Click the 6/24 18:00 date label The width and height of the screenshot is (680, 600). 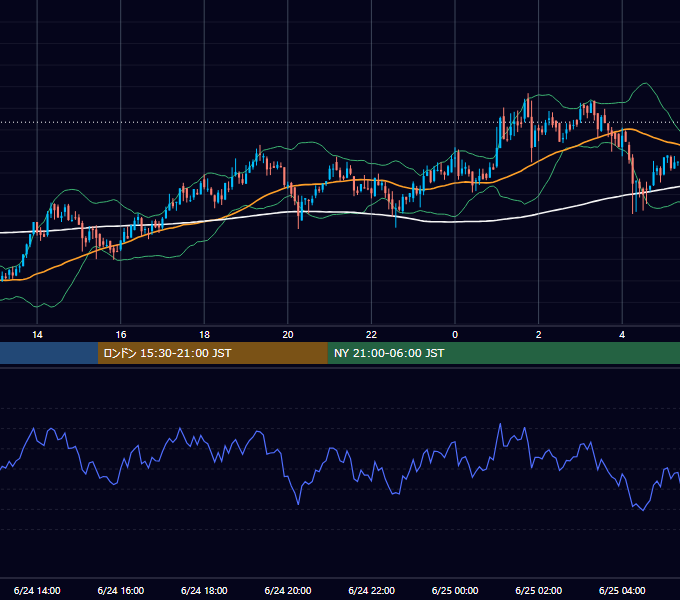tap(204, 590)
